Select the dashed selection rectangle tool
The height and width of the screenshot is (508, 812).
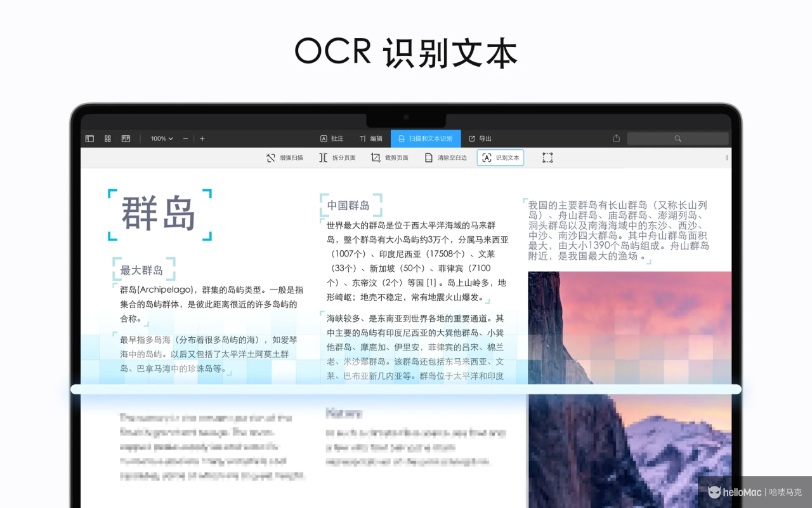click(547, 157)
